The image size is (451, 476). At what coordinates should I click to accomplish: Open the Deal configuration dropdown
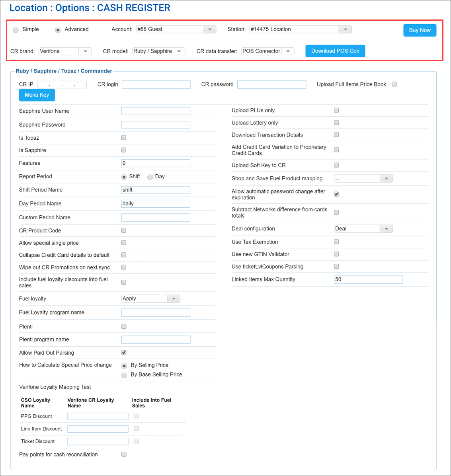363,228
